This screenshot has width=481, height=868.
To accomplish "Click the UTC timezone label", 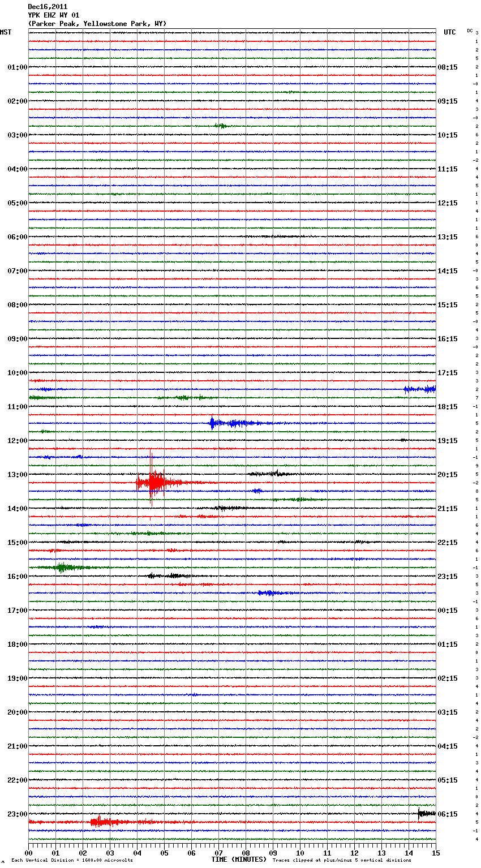I will coord(450,32).
